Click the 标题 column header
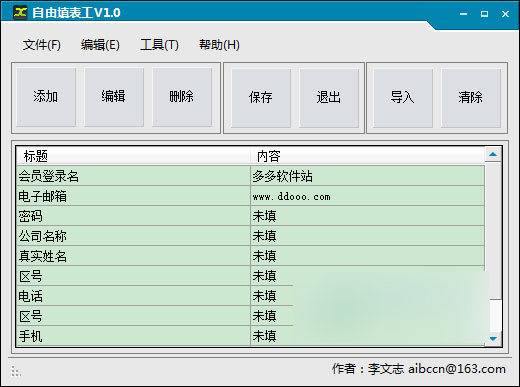 133,156
